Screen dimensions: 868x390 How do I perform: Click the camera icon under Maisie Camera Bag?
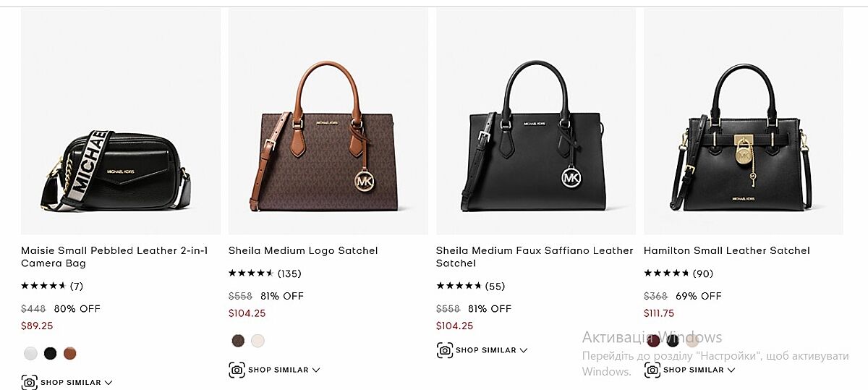point(29,382)
